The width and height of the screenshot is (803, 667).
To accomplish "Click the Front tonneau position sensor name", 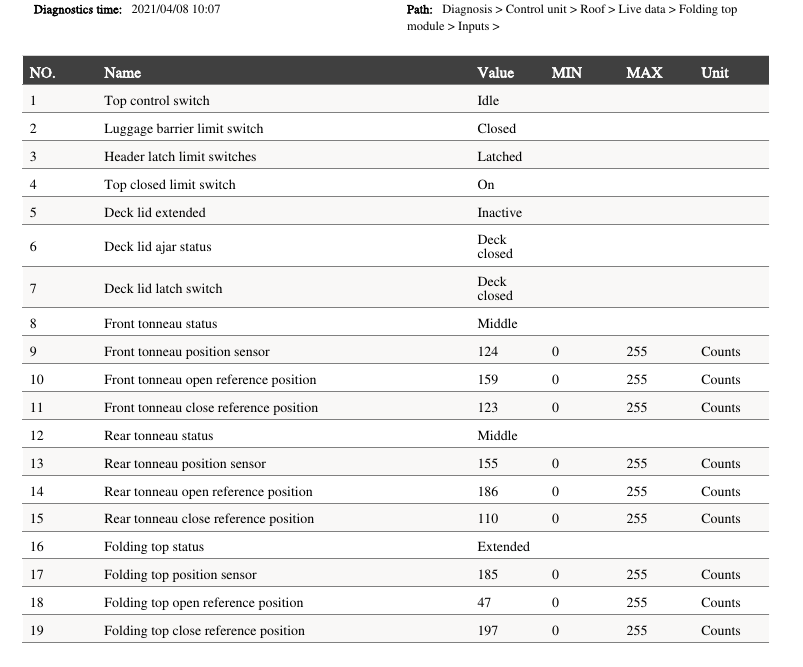I will pyautogui.click(x=187, y=352).
